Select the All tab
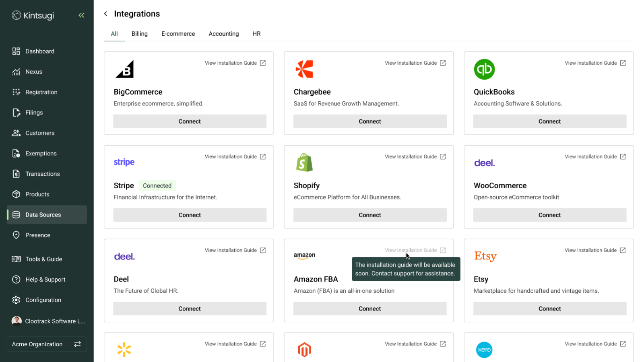Screen dimensions: 644x362 [x=114, y=34]
